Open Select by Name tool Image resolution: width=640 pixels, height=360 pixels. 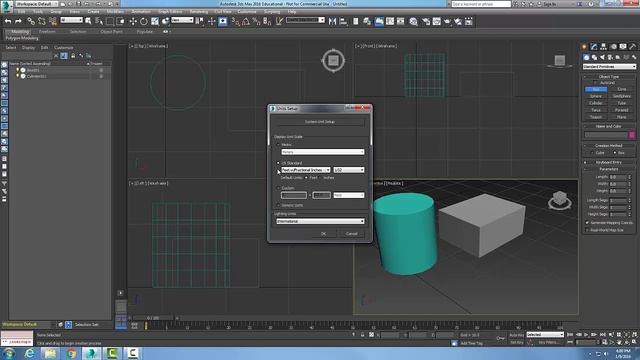click(x=99, y=21)
